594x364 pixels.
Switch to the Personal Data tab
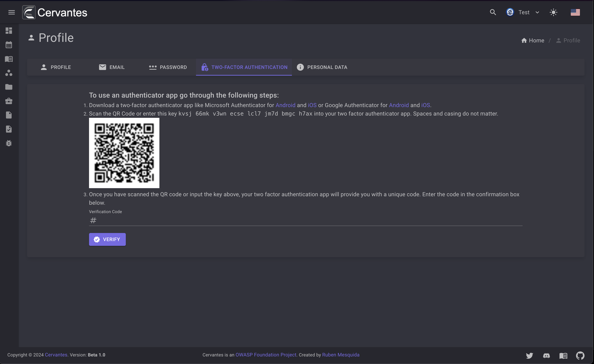click(x=322, y=67)
